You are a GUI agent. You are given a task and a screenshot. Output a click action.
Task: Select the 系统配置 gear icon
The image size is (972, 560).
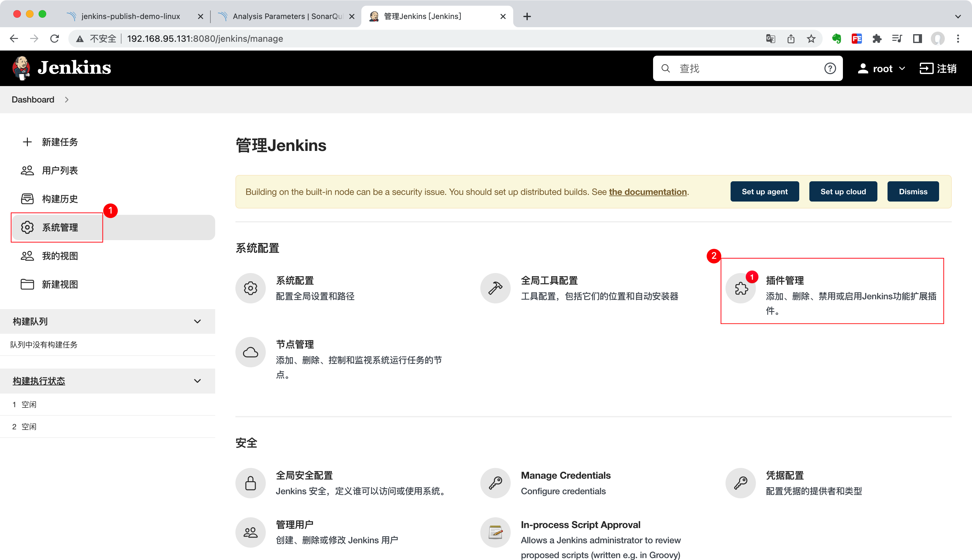(250, 288)
